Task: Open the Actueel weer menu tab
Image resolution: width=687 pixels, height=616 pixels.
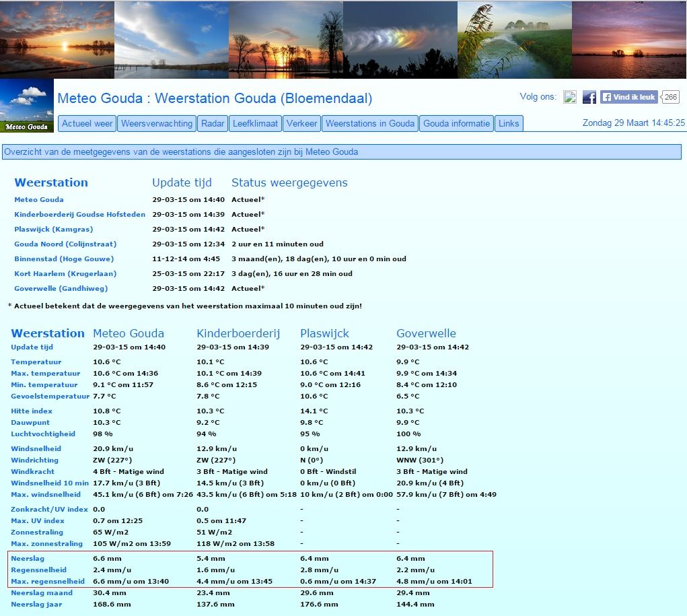Action: (87, 124)
